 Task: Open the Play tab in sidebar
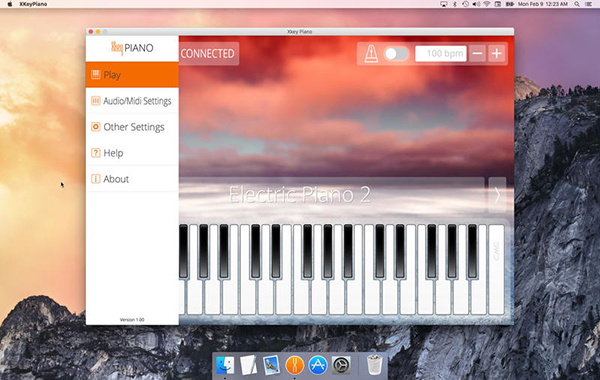(x=132, y=75)
